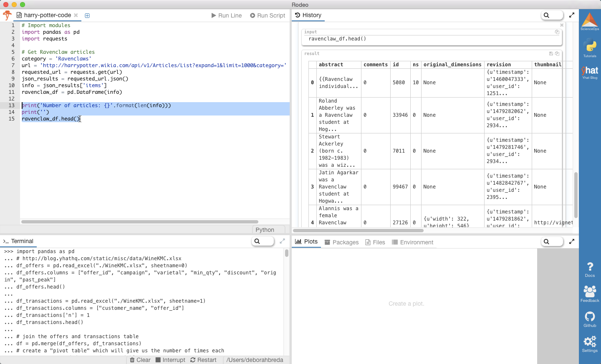601x364 pixels.
Task: Copy the history input block
Action: (x=557, y=32)
